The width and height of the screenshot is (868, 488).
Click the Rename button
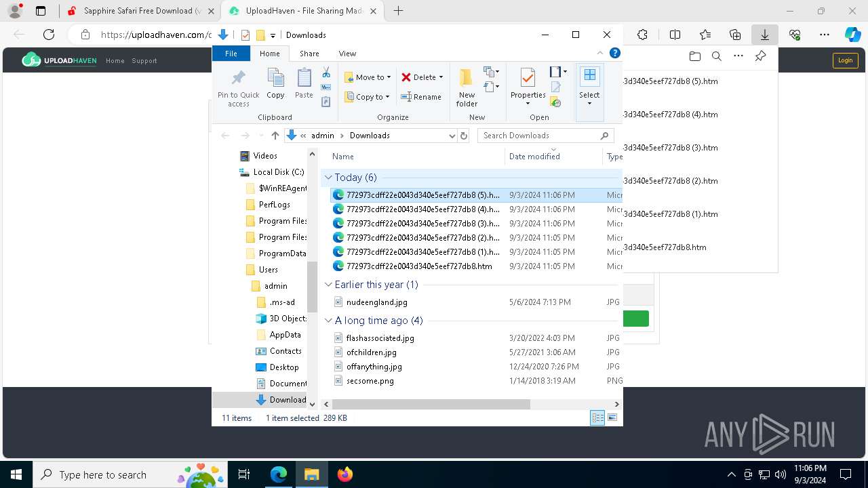point(421,97)
